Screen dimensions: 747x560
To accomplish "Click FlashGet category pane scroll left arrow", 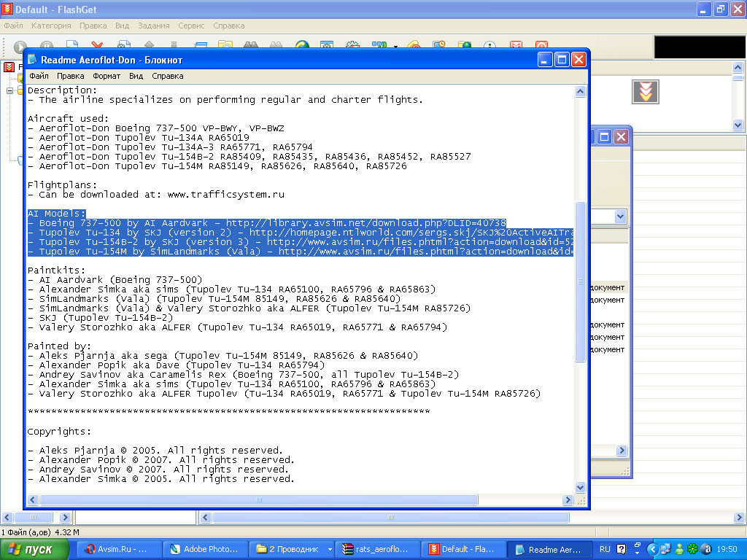I will click(x=7, y=517).
